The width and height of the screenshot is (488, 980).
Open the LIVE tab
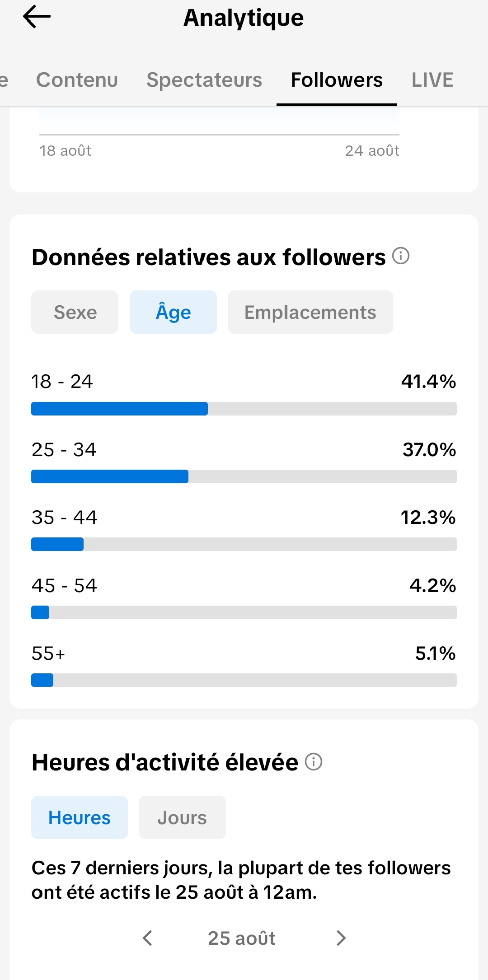coord(432,80)
